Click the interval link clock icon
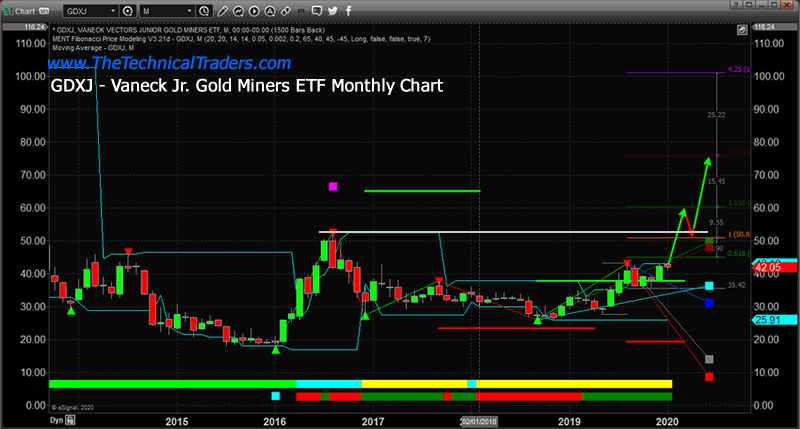This screenshot has width=800, height=429. pos(204,11)
